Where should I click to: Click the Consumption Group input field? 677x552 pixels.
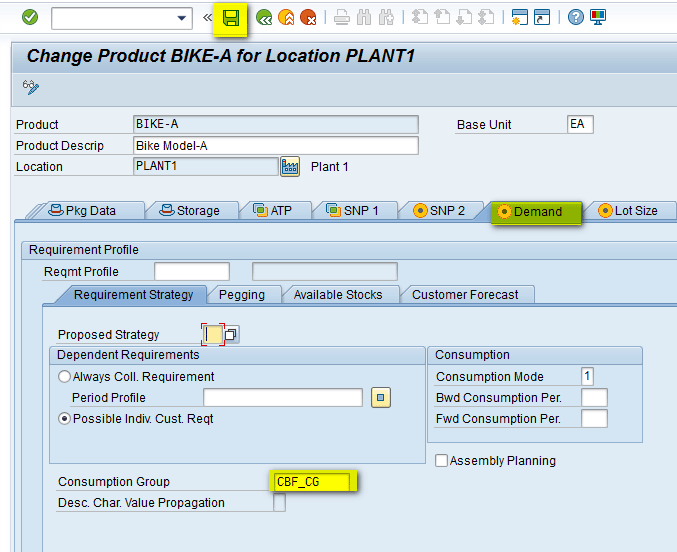click(x=311, y=482)
